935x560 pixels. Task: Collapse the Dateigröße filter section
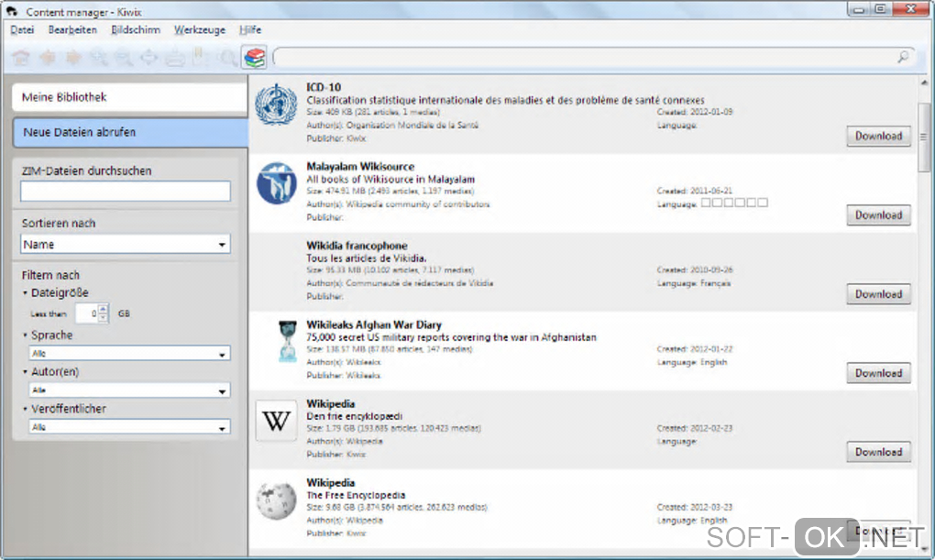click(x=55, y=292)
